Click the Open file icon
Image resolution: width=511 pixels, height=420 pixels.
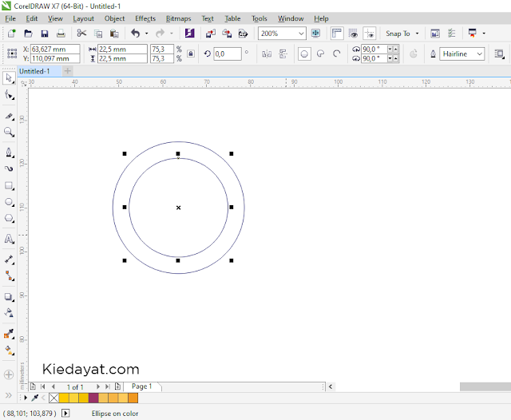28,34
